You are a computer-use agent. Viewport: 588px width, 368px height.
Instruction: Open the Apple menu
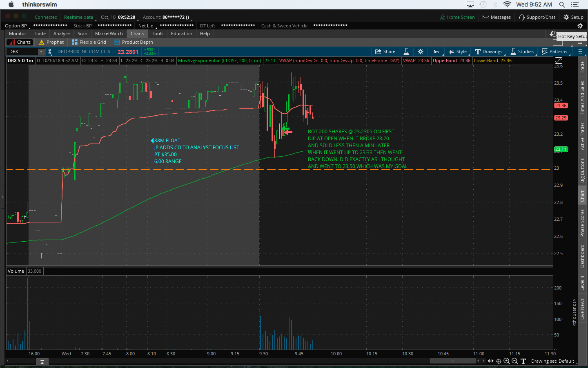pos(11,4)
